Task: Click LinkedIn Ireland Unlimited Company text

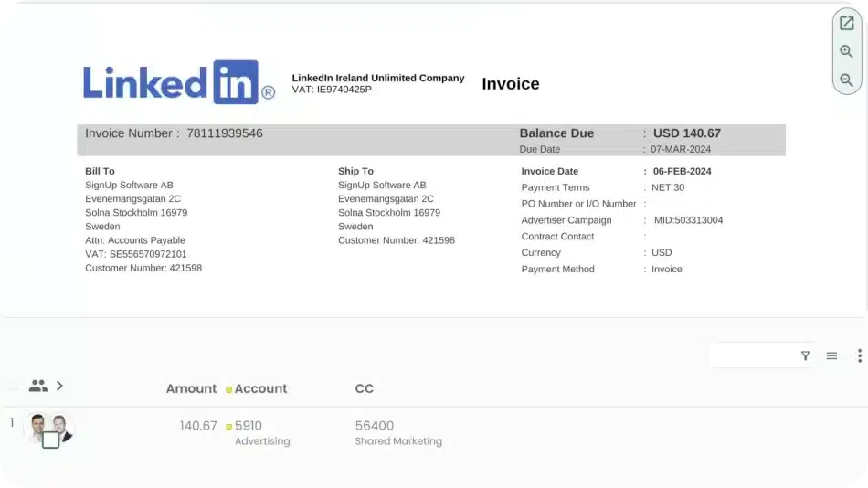Action: [378, 78]
